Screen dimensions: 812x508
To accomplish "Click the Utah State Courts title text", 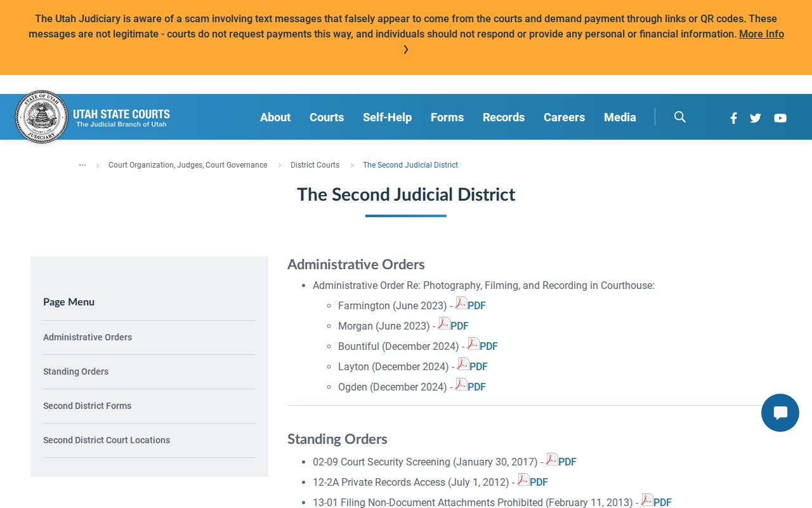I will (x=121, y=114).
